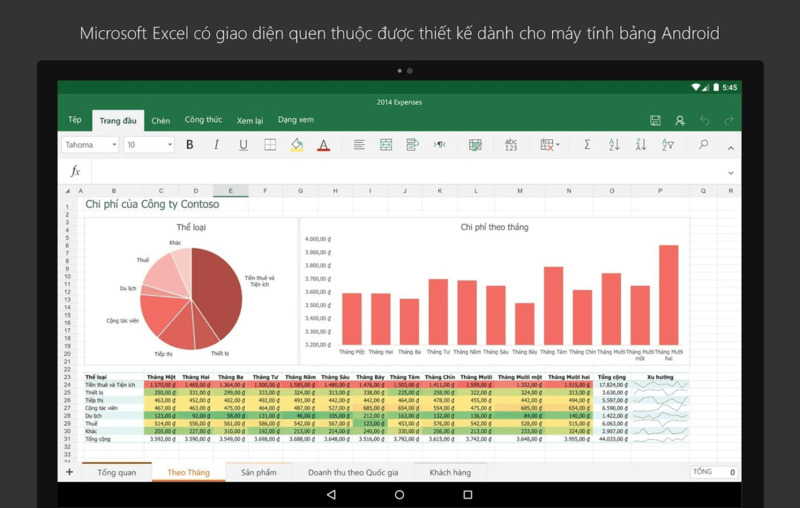Open the Khách hàng sheet tab
The width and height of the screenshot is (800, 508).
[x=450, y=472]
